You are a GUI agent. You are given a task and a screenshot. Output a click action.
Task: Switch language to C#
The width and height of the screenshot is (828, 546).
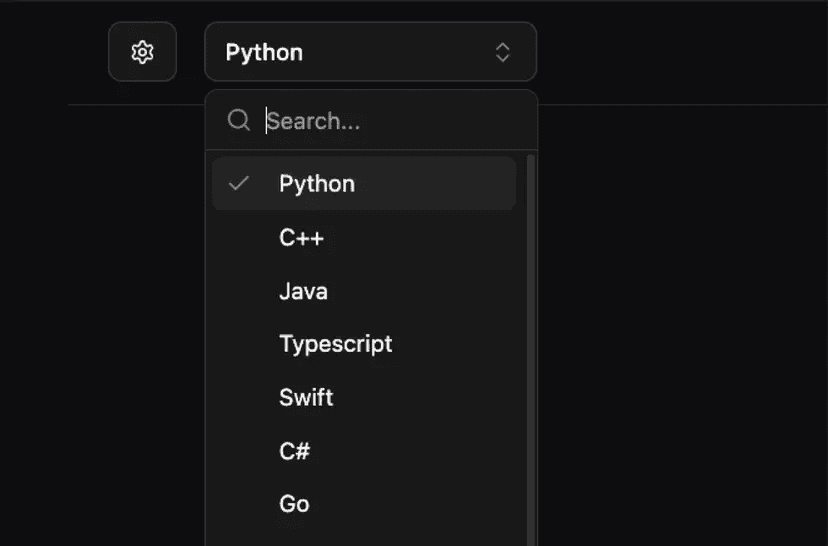(x=295, y=451)
